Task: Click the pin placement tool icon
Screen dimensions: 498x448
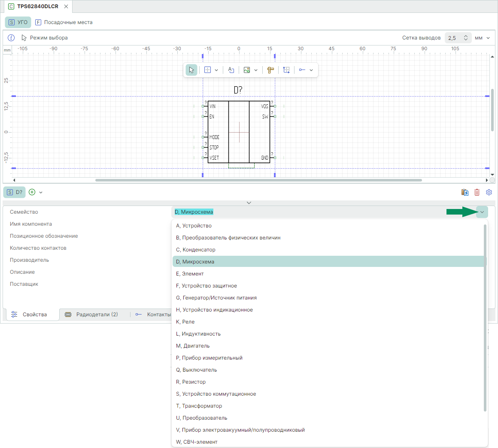Action: tap(302, 70)
